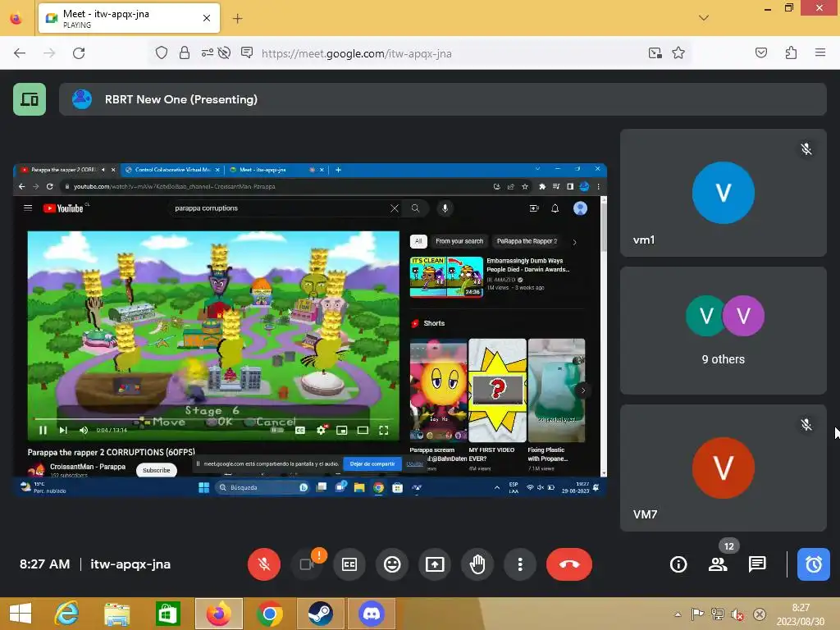Open a new Firefox tab
840x630 pixels.
237,18
